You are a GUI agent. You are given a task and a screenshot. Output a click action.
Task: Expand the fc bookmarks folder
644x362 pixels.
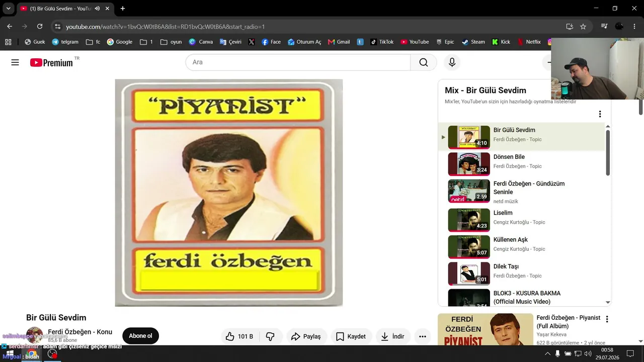coord(93,42)
